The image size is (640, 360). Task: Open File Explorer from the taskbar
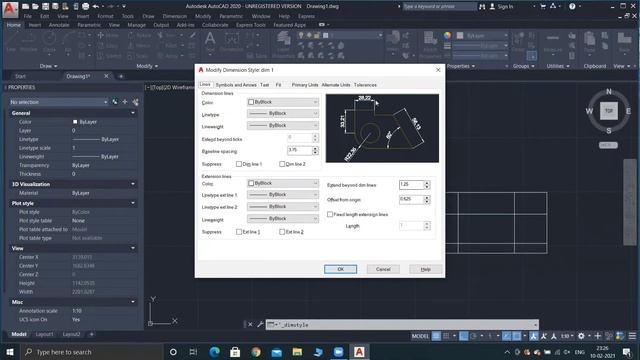(297, 352)
